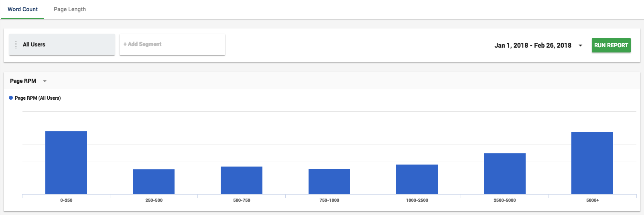
Task: Click the Page RPM (All Users) legend label
Action: click(x=38, y=98)
